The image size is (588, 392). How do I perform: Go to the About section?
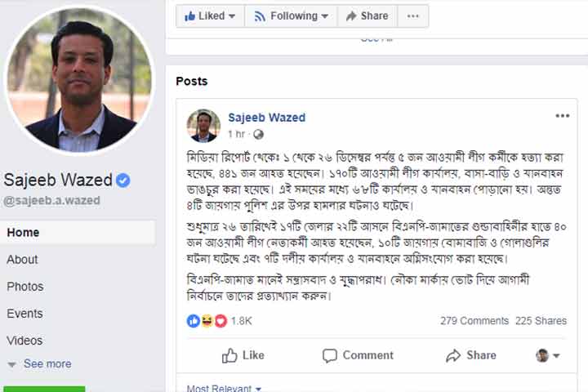(x=22, y=260)
